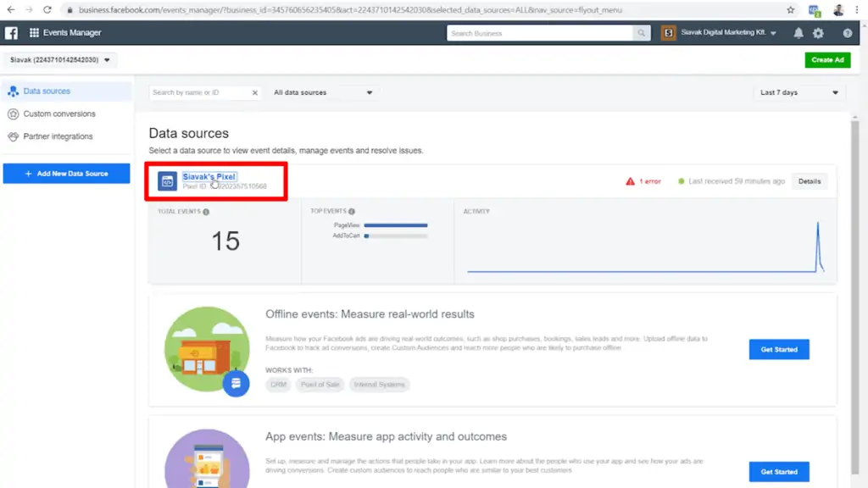
Task: Clear the search field with X icon
Action: pyautogui.click(x=255, y=92)
